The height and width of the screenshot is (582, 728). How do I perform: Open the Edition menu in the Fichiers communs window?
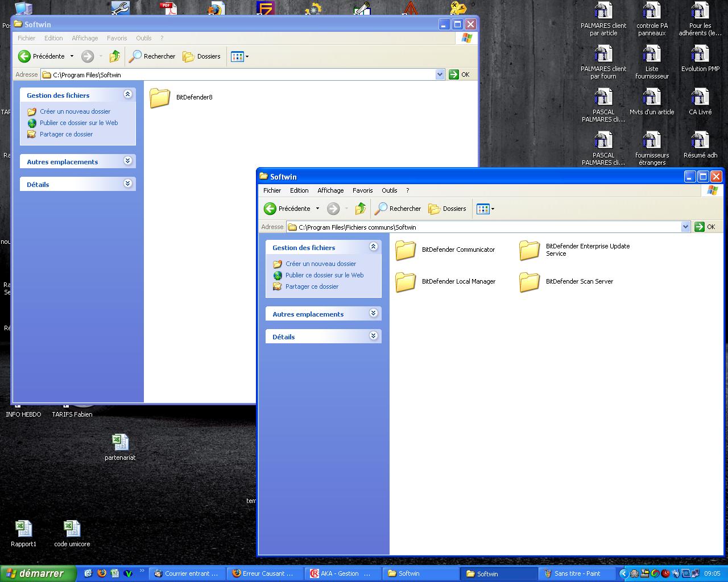coord(299,190)
